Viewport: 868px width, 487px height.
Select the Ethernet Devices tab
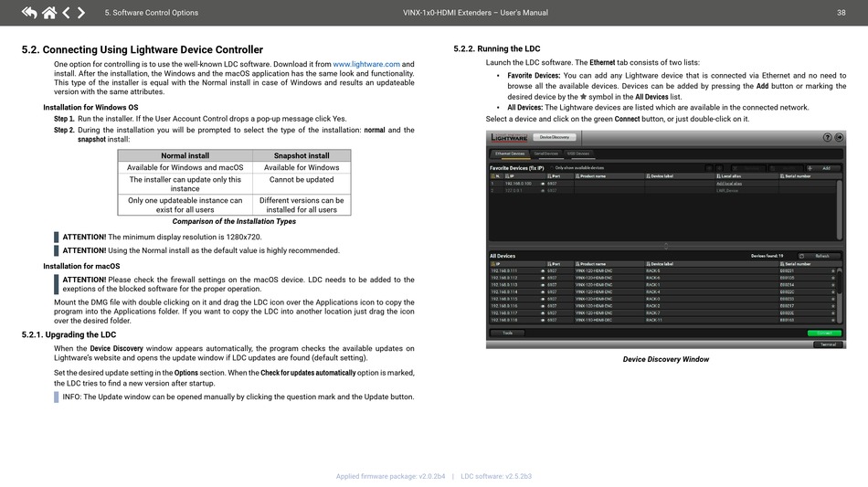point(509,154)
